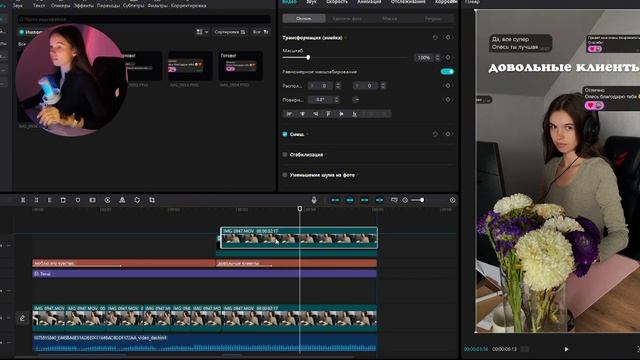
Task: Click the Delete clip trash icon
Action: coord(63,200)
